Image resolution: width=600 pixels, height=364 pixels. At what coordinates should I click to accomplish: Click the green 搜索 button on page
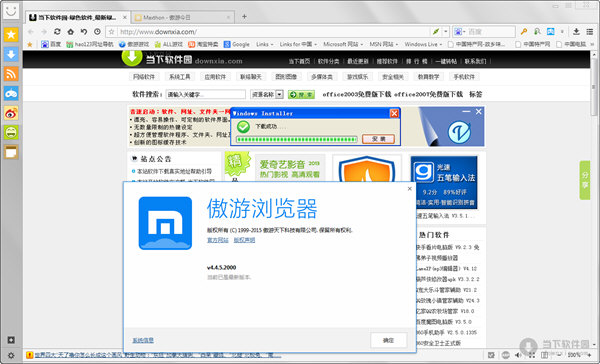point(301,94)
